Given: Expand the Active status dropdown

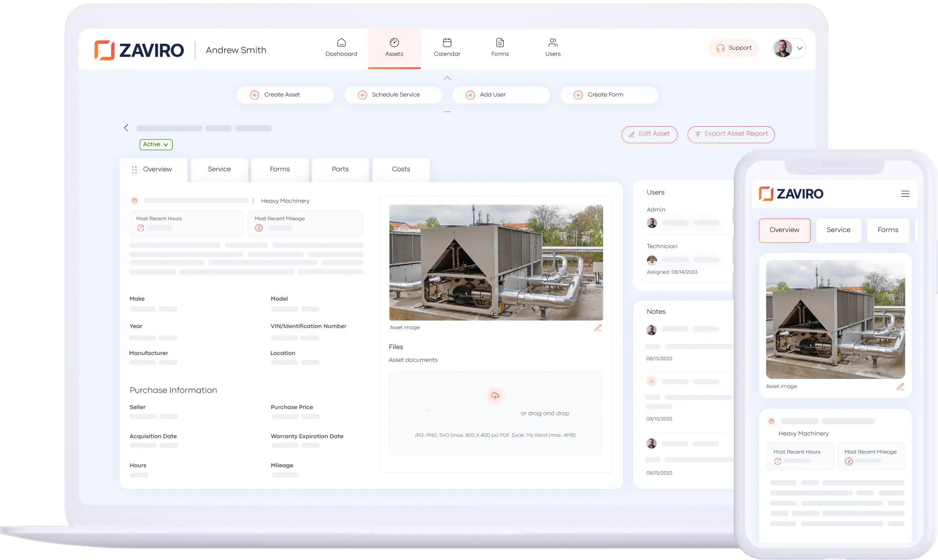Looking at the screenshot, I should point(156,145).
